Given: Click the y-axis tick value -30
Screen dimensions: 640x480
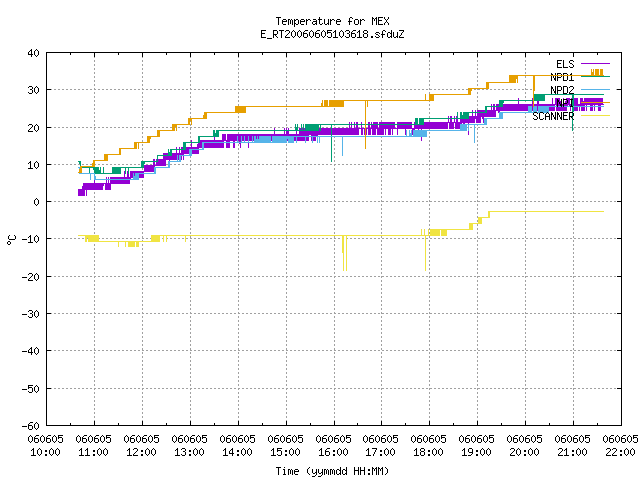Looking at the screenshot, I should point(31,314).
